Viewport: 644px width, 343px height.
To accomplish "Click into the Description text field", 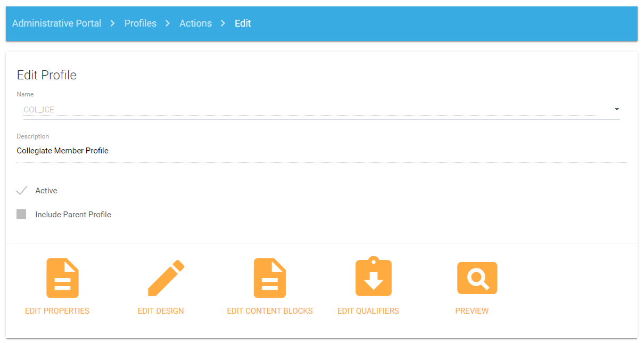I will pos(321,151).
